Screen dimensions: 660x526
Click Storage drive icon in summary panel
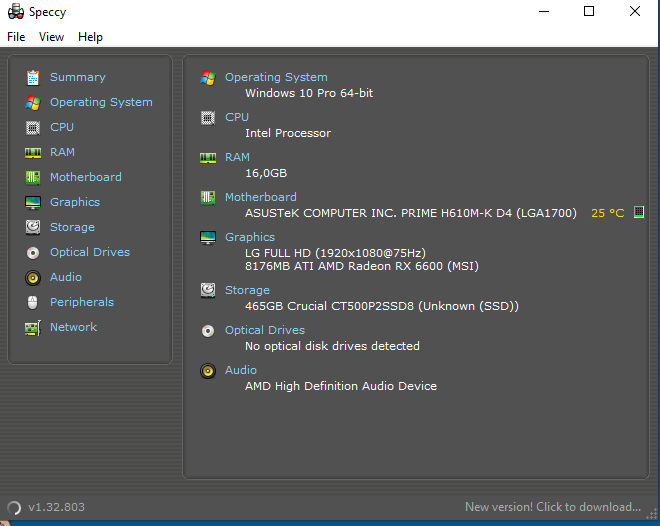coord(208,290)
